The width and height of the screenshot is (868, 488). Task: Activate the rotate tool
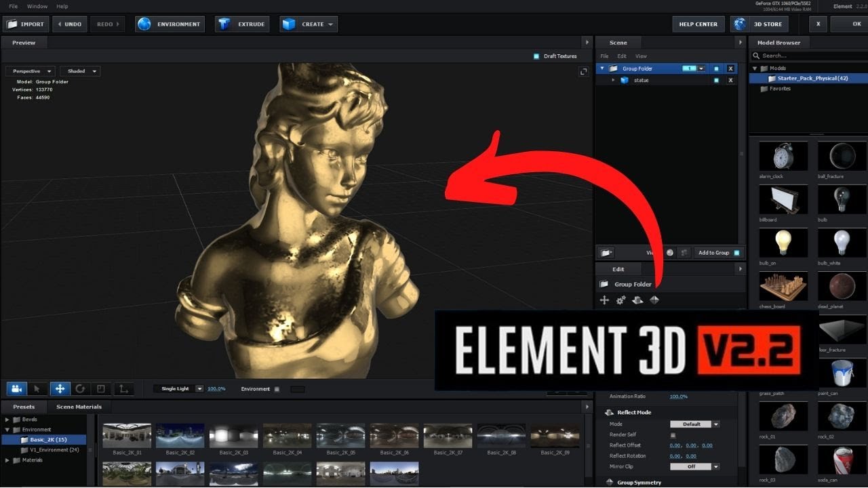[80, 389]
